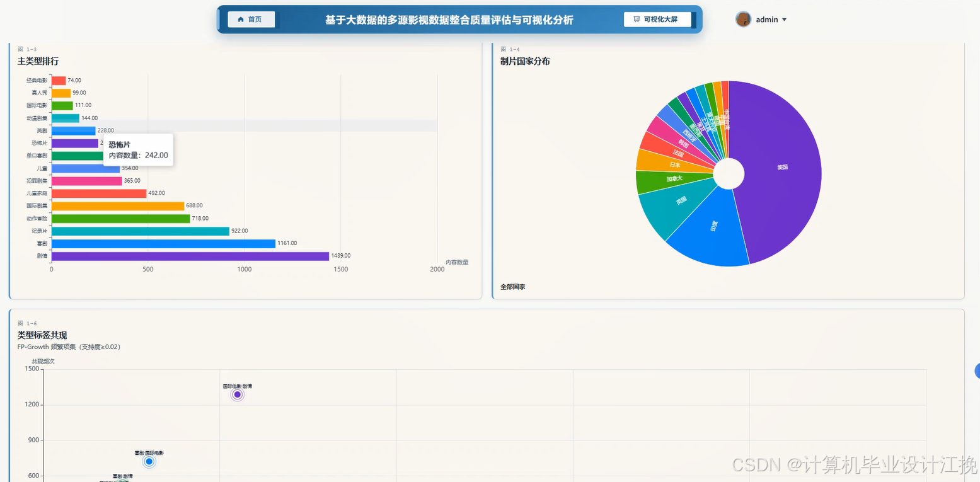Click the 儿童家庭 bar showing 492.00
Screen dimensions: 980x482
pos(99,193)
